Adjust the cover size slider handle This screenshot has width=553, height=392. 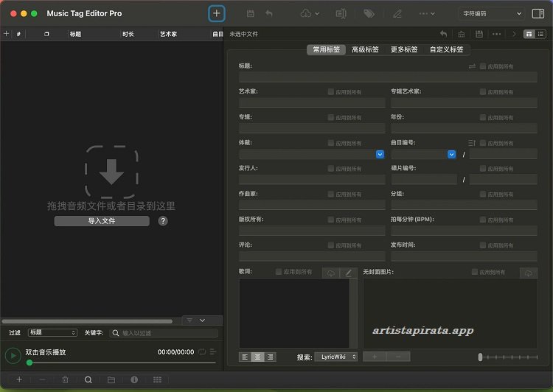click(x=480, y=357)
